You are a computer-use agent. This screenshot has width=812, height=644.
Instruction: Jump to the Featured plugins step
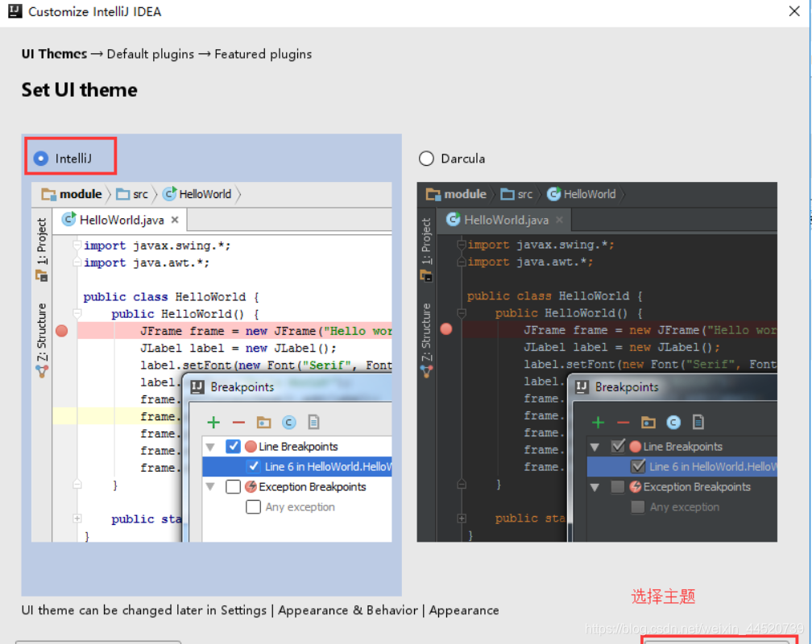pyautogui.click(x=263, y=54)
